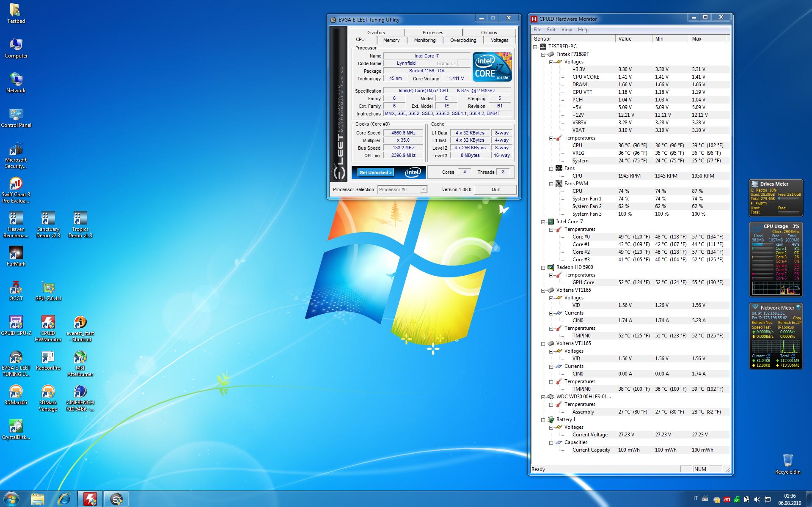Switch to Voltages tab in E-LEET
The width and height of the screenshot is (812, 507).
point(499,40)
